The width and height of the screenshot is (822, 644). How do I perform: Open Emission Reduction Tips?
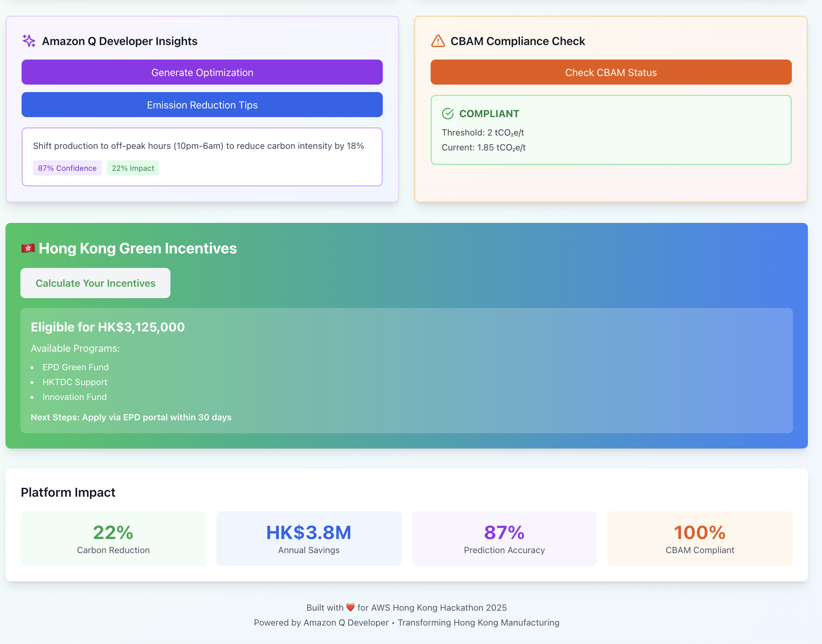[x=202, y=105]
